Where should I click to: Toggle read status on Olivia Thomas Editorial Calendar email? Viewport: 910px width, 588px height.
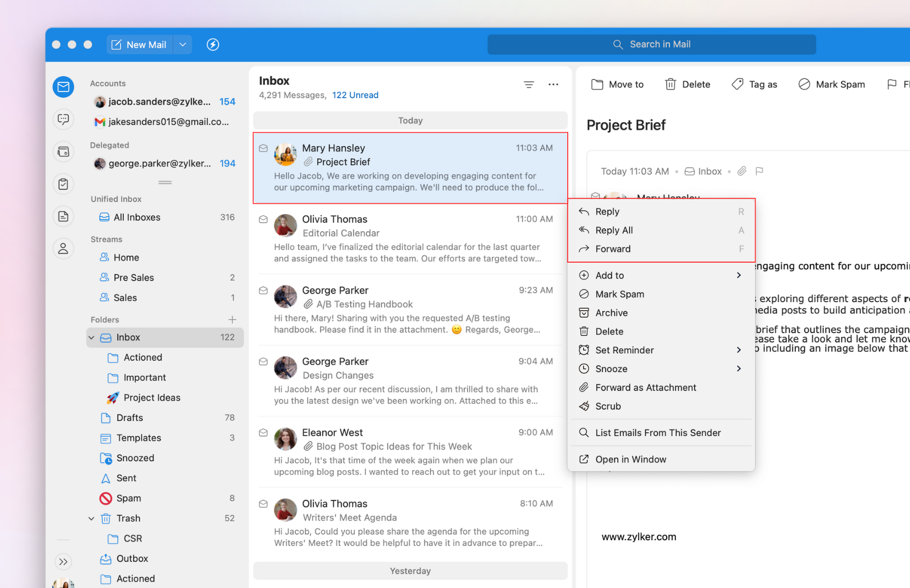pos(263,220)
